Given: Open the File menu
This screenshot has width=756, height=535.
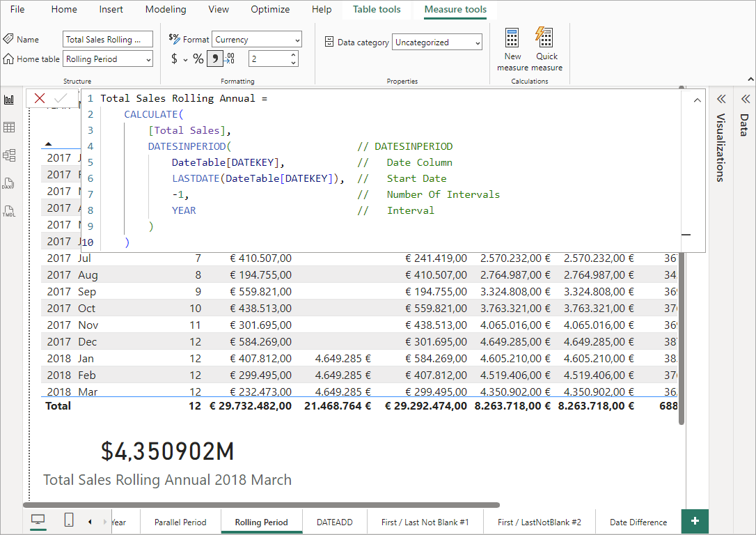Looking at the screenshot, I should (17, 9).
